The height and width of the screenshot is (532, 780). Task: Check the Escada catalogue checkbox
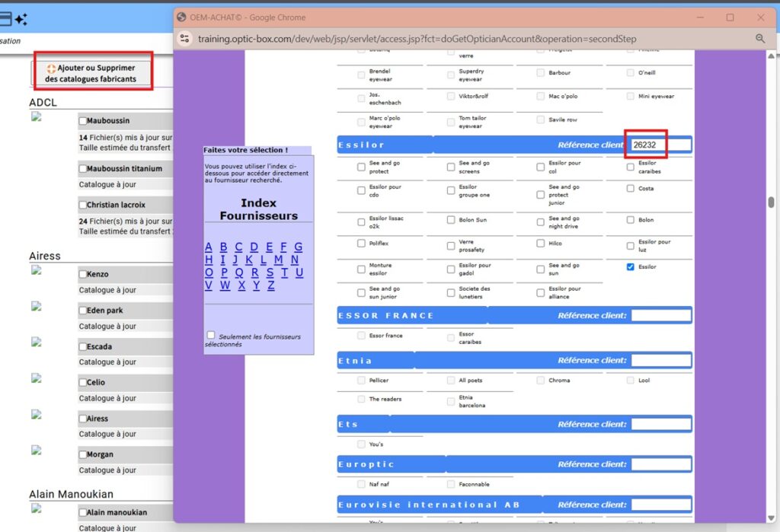click(x=83, y=346)
